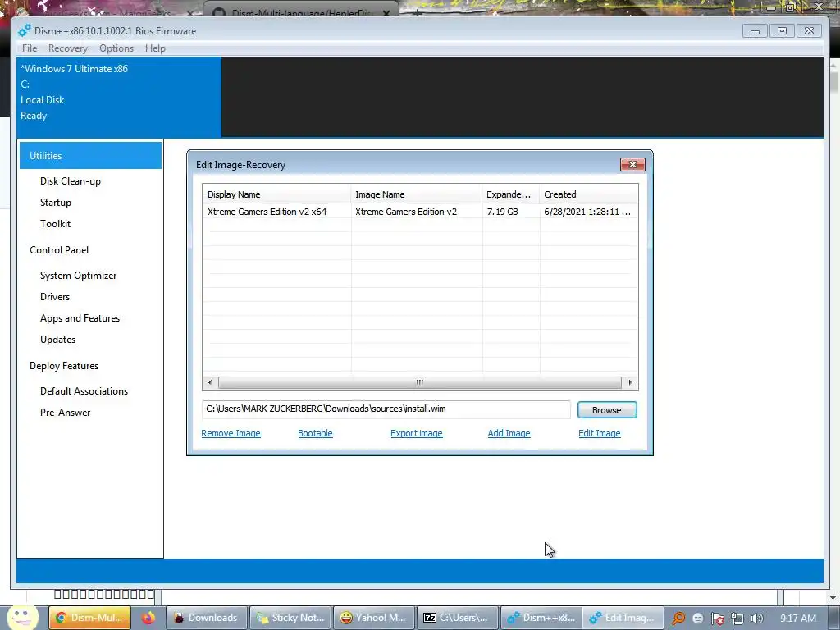Viewport: 840px width, 630px height.
Task: Click the install.wim path input field
Action: point(386,409)
